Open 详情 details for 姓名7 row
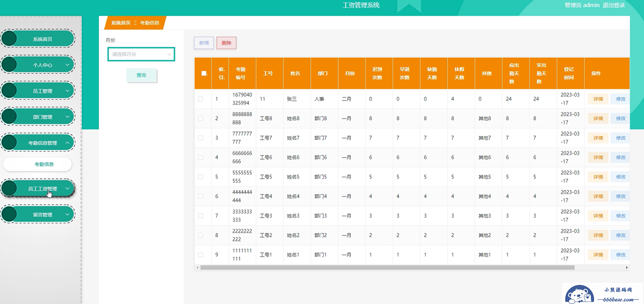 (598, 138)
